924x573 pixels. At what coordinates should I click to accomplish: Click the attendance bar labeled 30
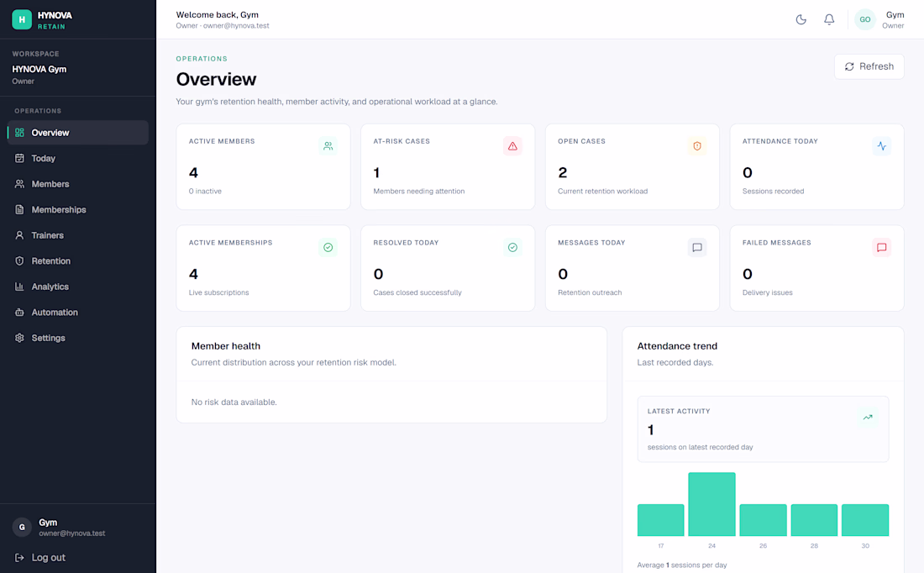coord(865,520)
